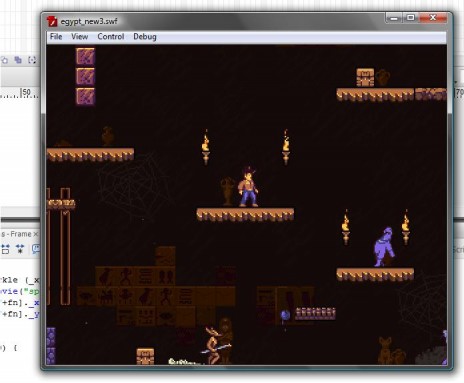Click Apply Block Comment icon in Actions panel
Screen dimensions: 464x383
coord(35,249)
